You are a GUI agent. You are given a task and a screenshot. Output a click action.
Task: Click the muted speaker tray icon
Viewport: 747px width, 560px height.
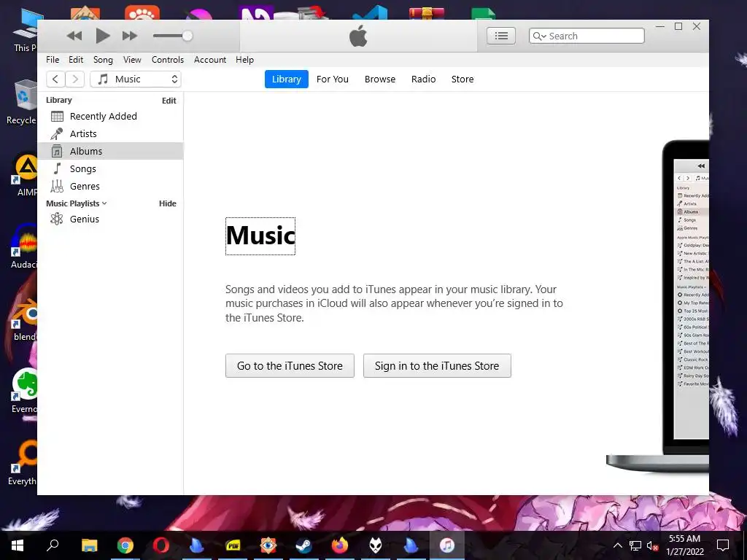tap(652, 545)
